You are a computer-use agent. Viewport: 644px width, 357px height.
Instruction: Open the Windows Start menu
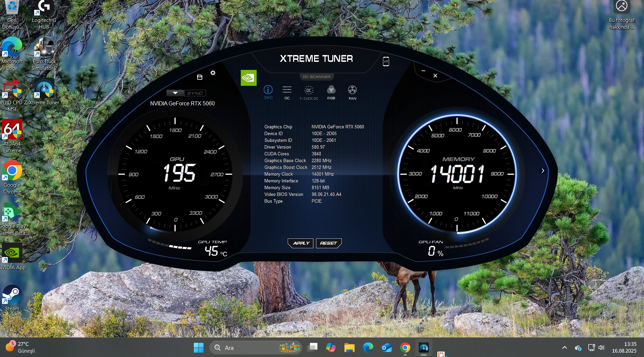[x=199, y=348]
